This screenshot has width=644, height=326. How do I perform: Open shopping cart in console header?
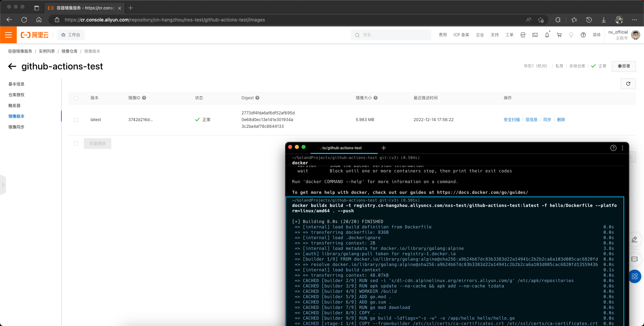click(559, 35)
